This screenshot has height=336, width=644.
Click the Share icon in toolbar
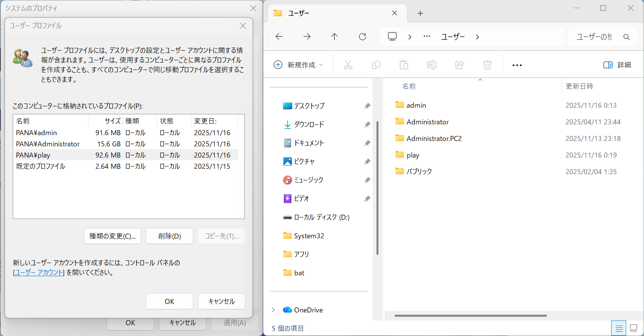pos(459,65)
